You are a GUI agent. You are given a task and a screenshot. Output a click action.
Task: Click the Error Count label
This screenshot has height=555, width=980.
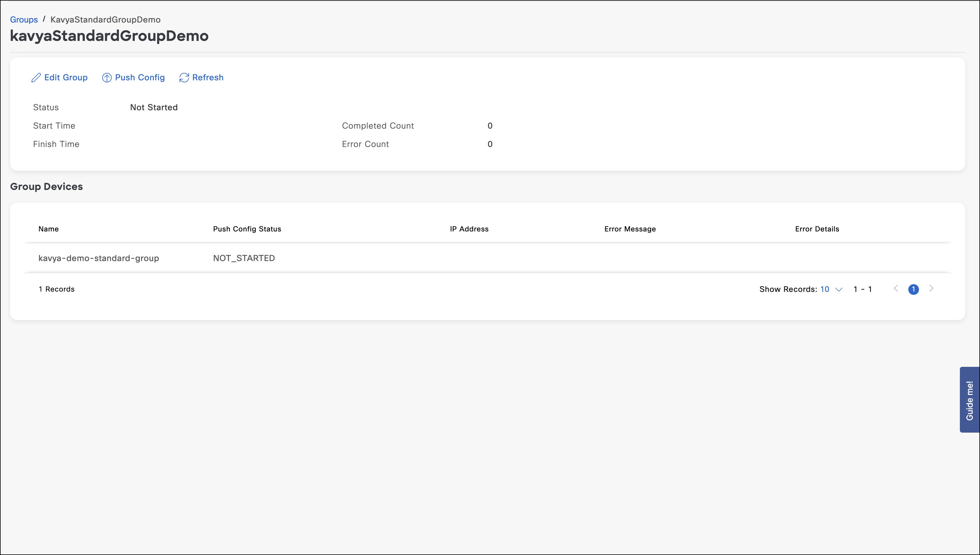pyautogui.click(x=365, y=144)
